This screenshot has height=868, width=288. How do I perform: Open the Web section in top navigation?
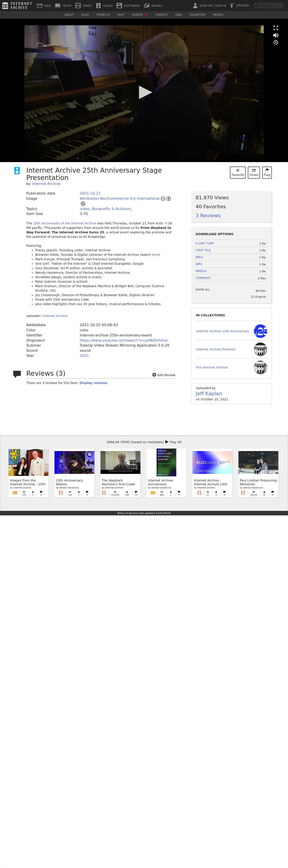click(x=44, y=6)
